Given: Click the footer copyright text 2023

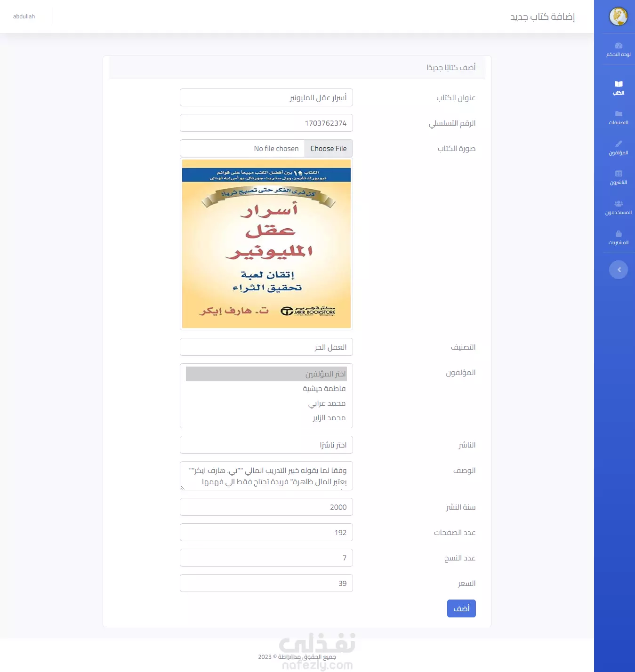Looking at the screenshot, I should (x=297, y=657).
